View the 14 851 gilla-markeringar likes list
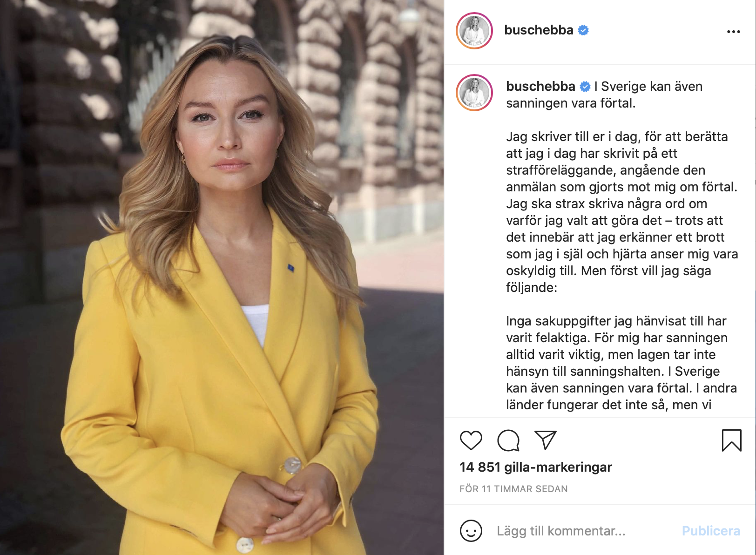The width and height of the screenshot is (756, 555). tap(535, 467)
